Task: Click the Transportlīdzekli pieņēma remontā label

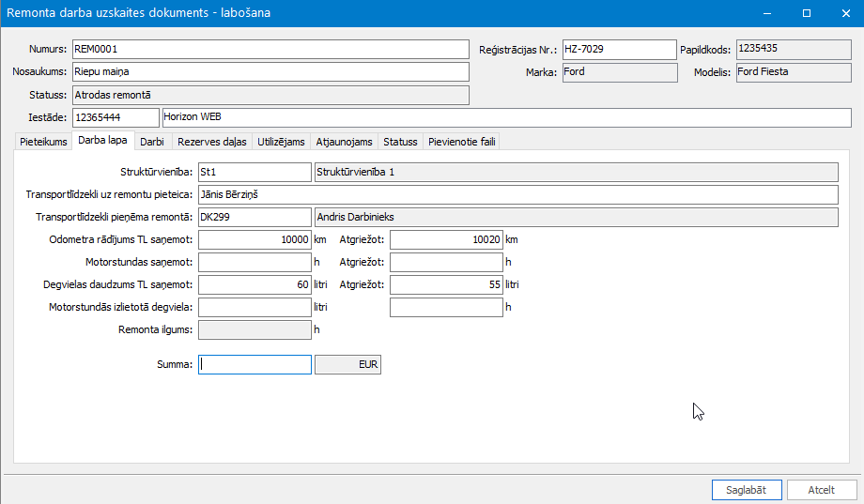Action: tap(114, 217)
